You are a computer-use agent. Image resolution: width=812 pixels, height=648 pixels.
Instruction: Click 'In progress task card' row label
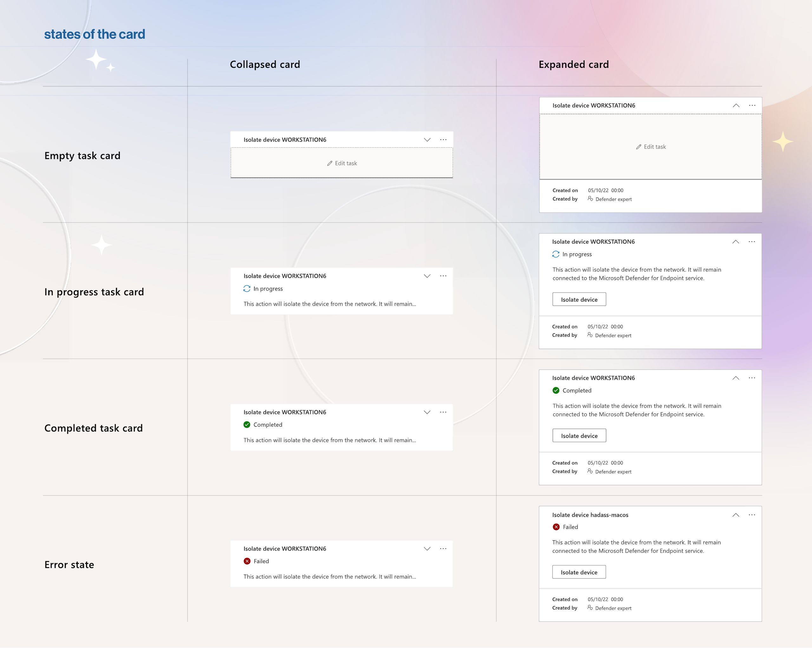tap(94, 292)
